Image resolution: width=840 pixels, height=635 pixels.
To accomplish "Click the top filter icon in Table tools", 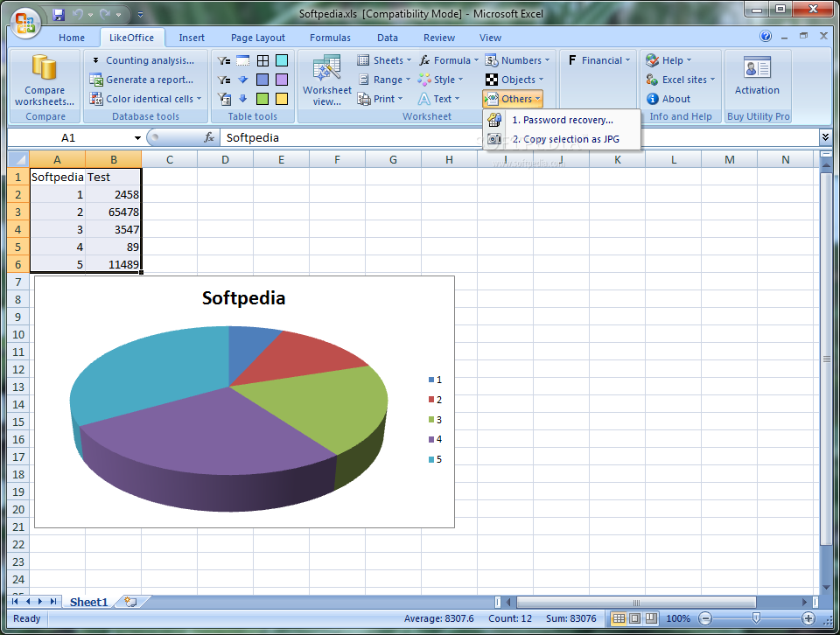I will coord(224,60).
